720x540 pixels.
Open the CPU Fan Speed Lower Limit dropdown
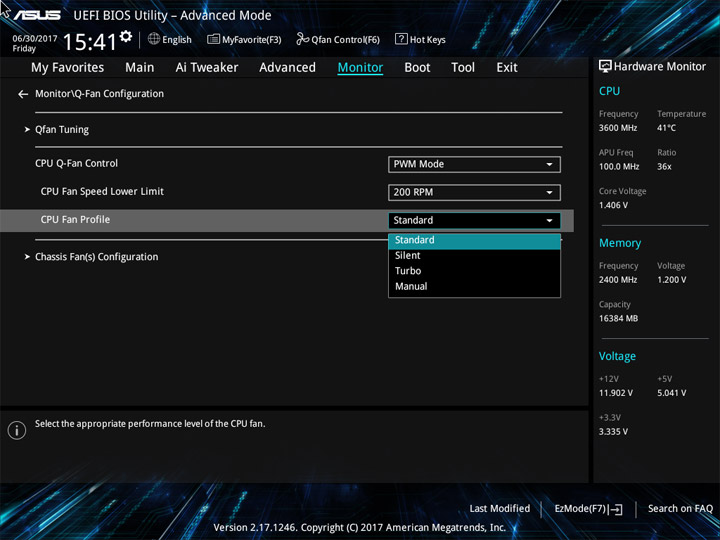point(474,192)
